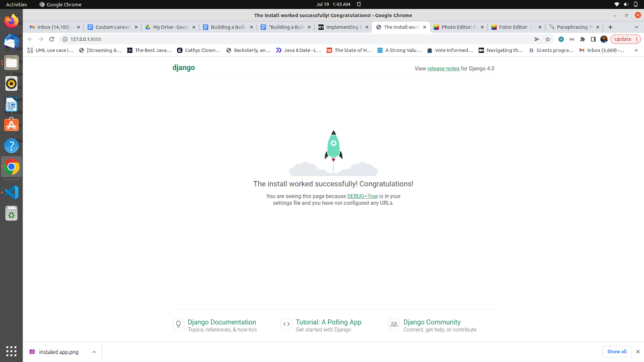This screenshot has height=362, width=644.
Task: Toggle the Chrome side panel
Action: click(x=593, y=39)
